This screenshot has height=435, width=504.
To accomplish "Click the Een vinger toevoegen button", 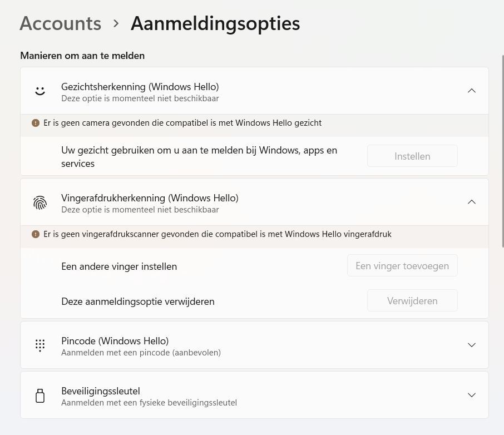I will pyautogui.click(x=402, y=266).
